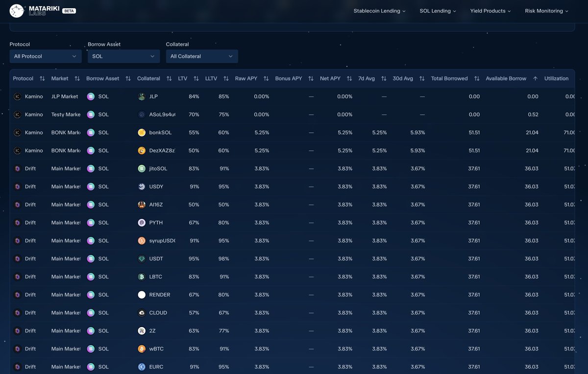588x374 pixels.
Task: Click the wBTC collateral token icon
Action: pyautogui.click(x=142, y=349)
